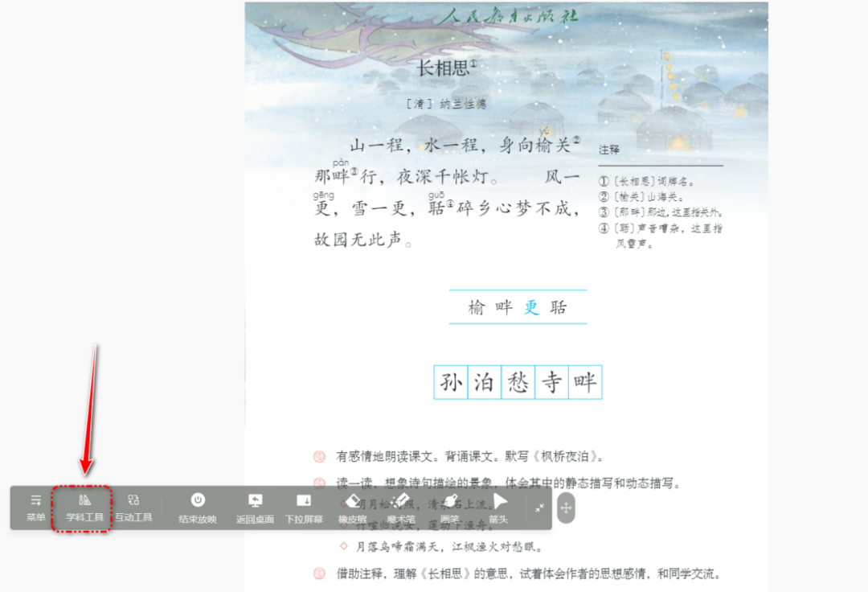Open the 菜单 menu

tap(35, 508)
